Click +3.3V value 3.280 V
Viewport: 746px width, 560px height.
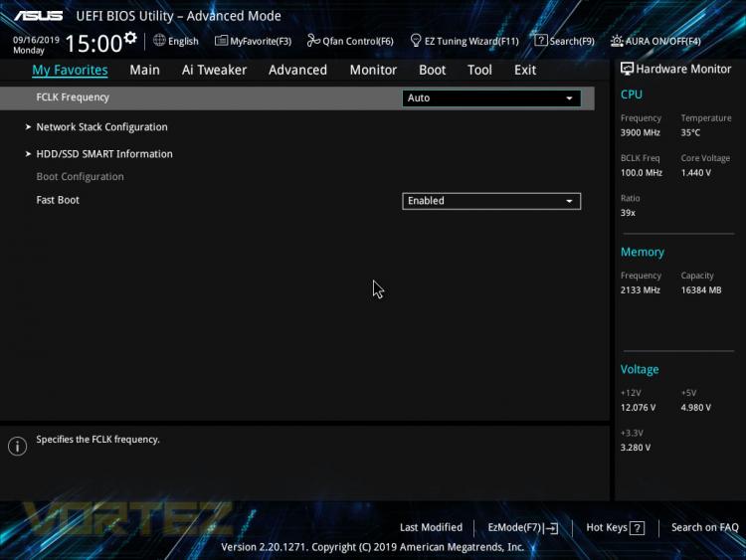(x=636, y=448)
